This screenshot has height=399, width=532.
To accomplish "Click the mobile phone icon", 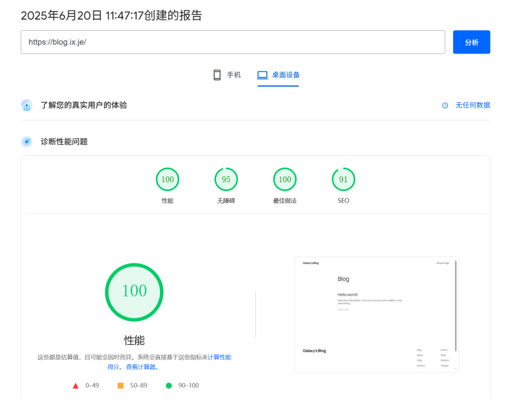I will pos(217,75).
